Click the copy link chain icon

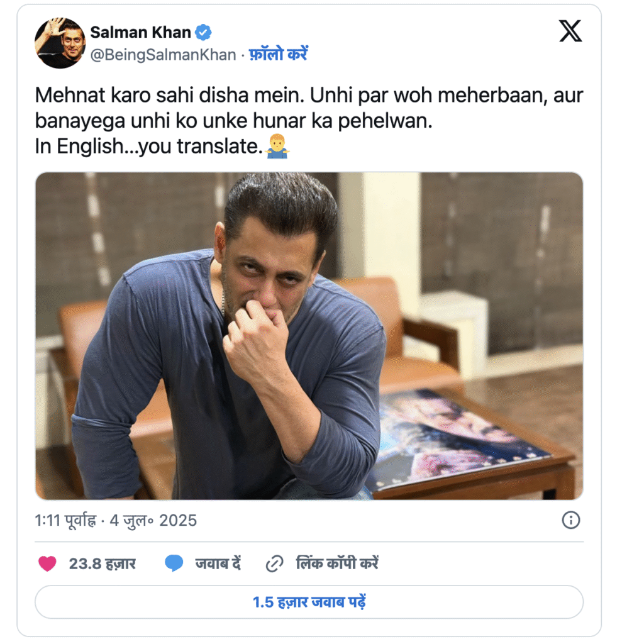[x=274, y=564]
